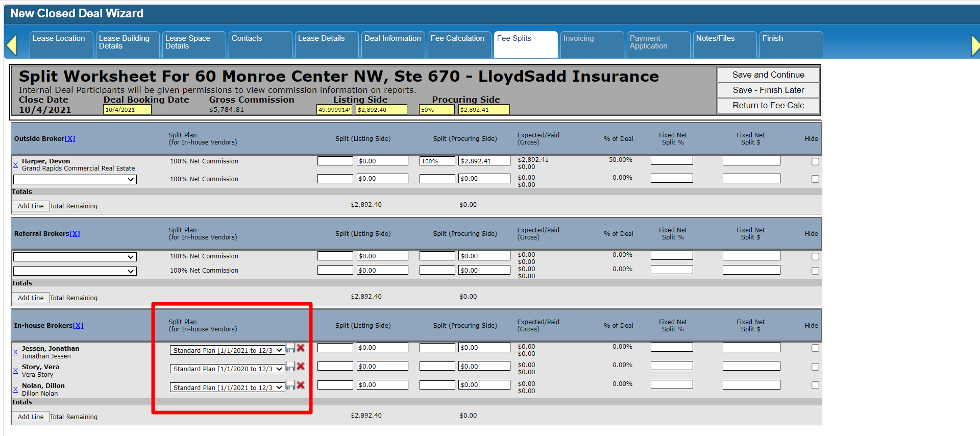Go to the Invoicing tab
Screen dimensions: 980x436
[578, 39]
